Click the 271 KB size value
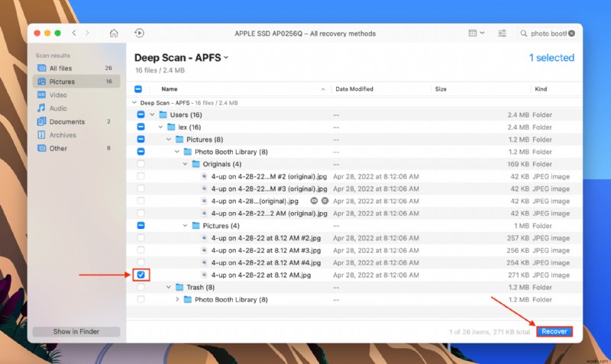The height and width of the screenshot is (364, 611). coord(519,275)
